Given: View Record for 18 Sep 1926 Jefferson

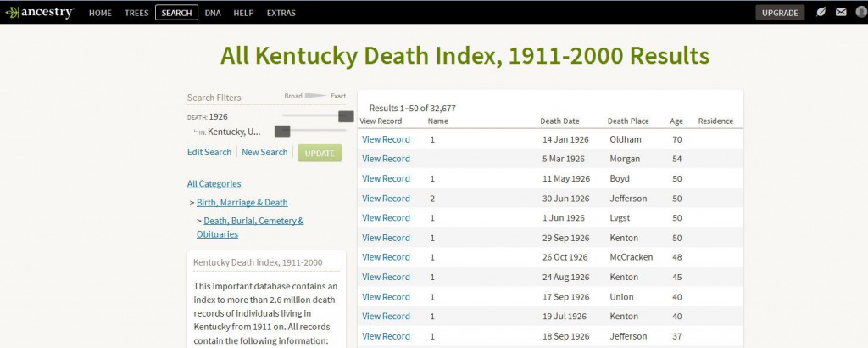Looking at the screenshot, I should (386, 336).
